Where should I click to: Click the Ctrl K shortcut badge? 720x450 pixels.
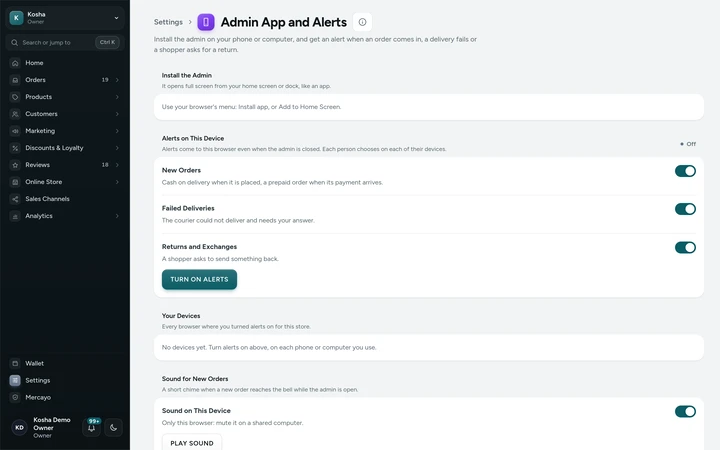[x=107, y=42]
